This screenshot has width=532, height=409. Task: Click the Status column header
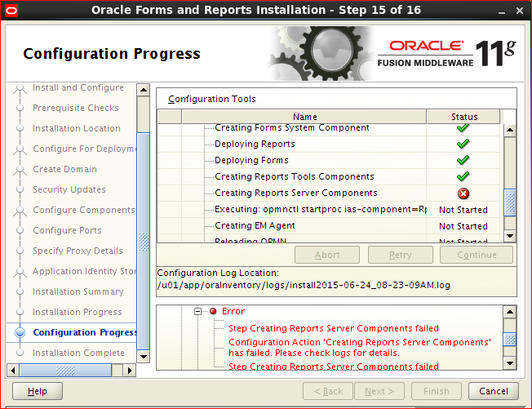[463, 117]
